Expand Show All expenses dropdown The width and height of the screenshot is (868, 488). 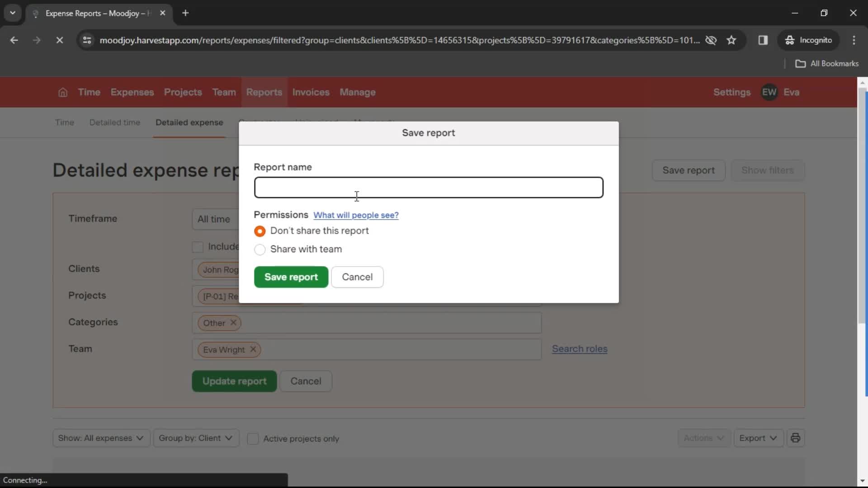click(x=100, y=439)
